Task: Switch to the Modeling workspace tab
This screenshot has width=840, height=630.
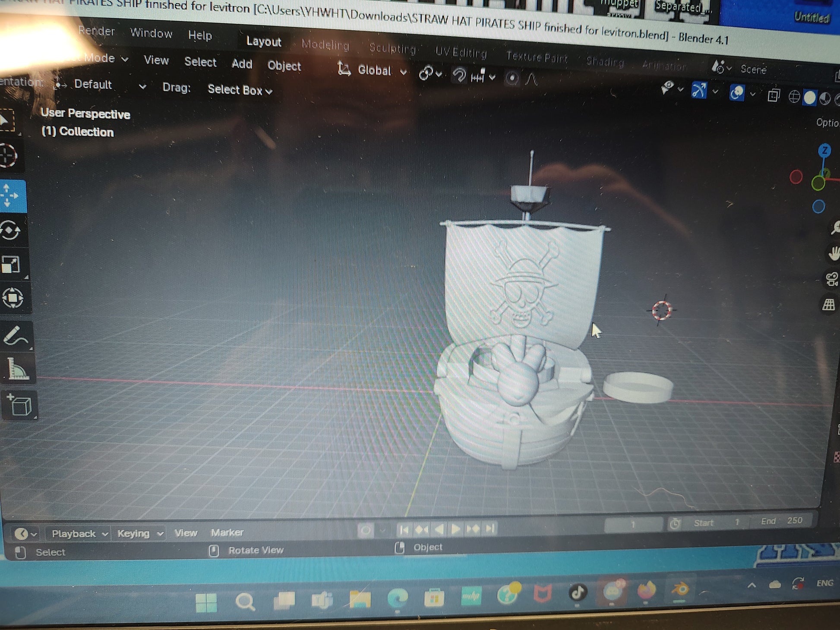Action: tap(325, 45)
